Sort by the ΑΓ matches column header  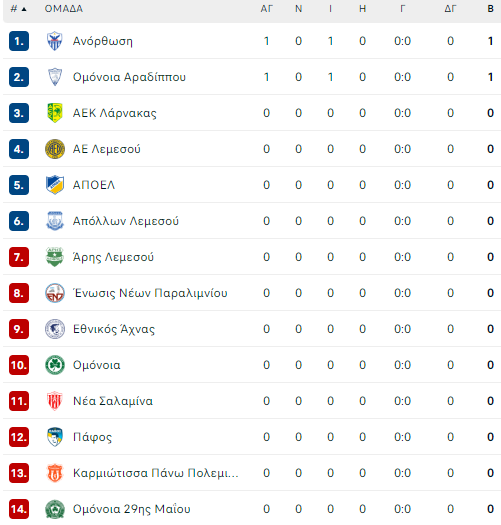pos(267,9)
